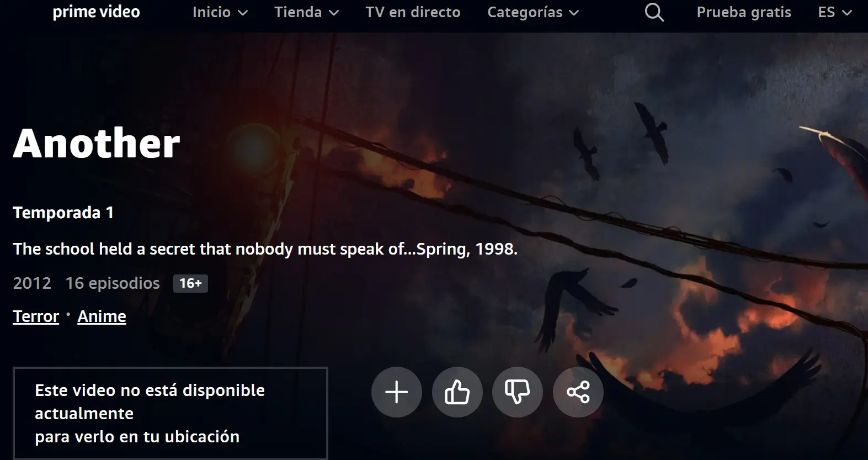
Task: Select Prueba gratis link
Action: point(744,12)
